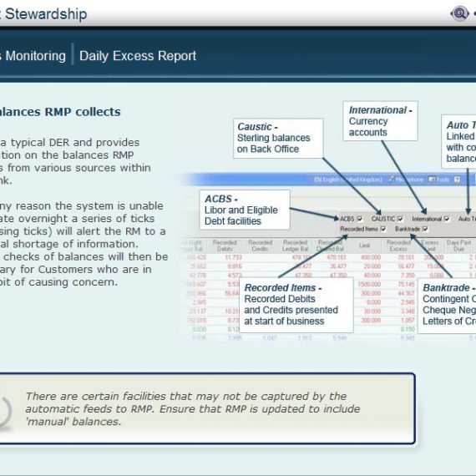Screen dimensions: 476x476
Task: Click the EN English (United Kingdom) language selector
Action: pos(348,180)
